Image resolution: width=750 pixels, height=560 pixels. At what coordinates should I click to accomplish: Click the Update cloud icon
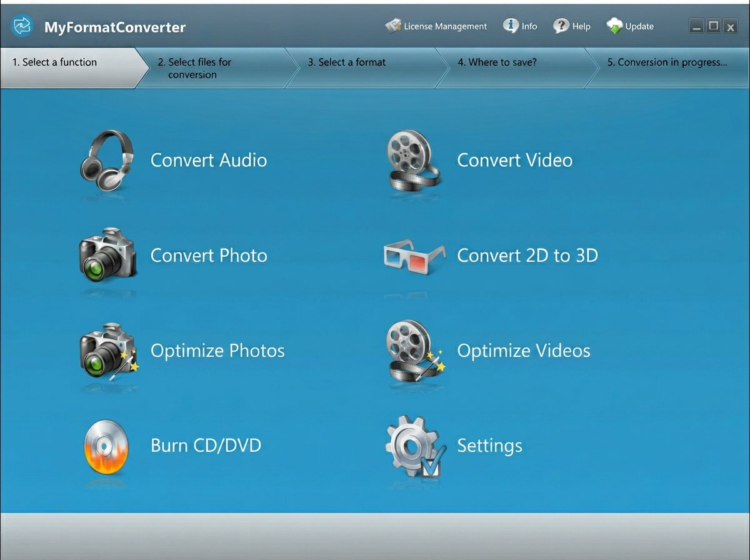click(614, 26)
